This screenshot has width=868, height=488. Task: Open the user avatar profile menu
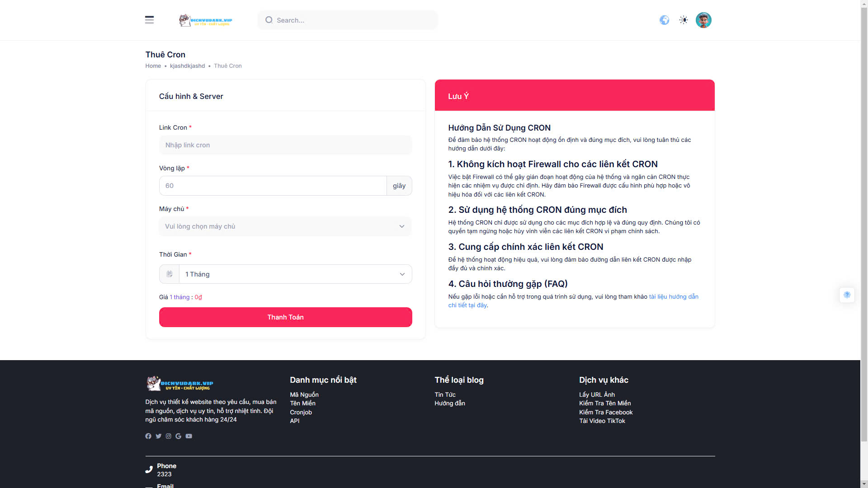[703, 20]
